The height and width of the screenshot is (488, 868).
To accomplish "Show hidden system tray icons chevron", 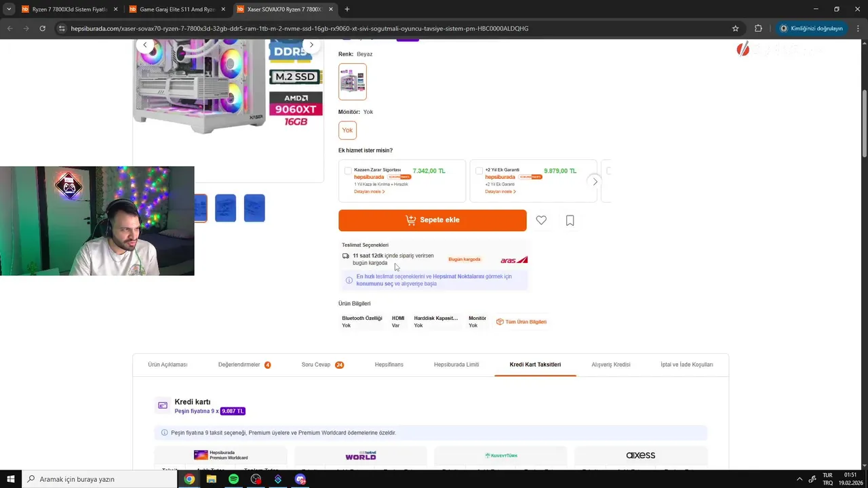I will click(x=799, y=479).
